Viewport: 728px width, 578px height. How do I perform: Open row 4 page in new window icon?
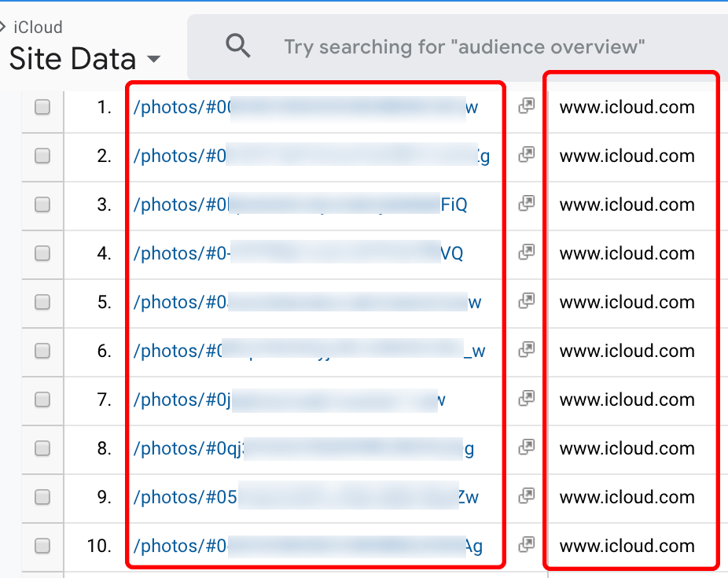click(527, 252)
